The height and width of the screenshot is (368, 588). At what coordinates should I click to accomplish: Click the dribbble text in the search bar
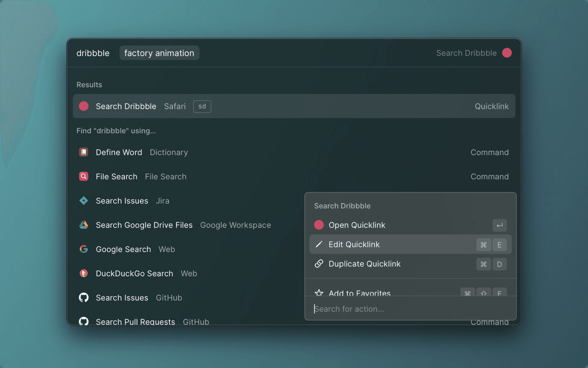(x=93, y=53)
